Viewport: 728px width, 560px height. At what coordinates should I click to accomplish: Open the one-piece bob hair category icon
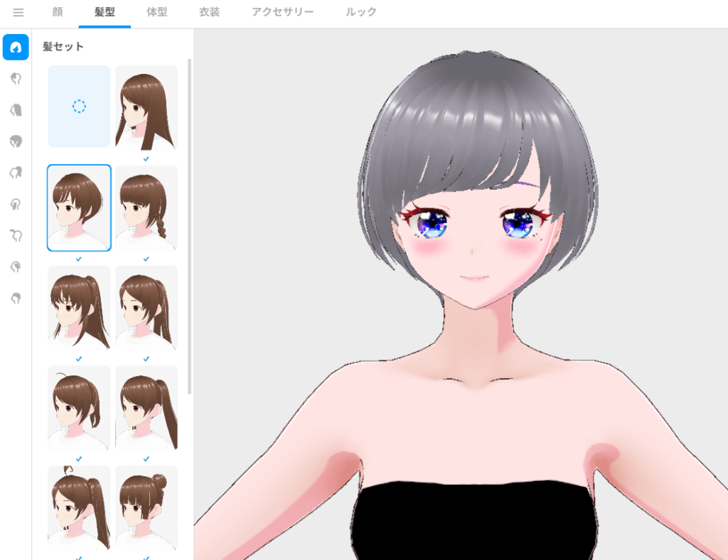(x=16, y=141)
